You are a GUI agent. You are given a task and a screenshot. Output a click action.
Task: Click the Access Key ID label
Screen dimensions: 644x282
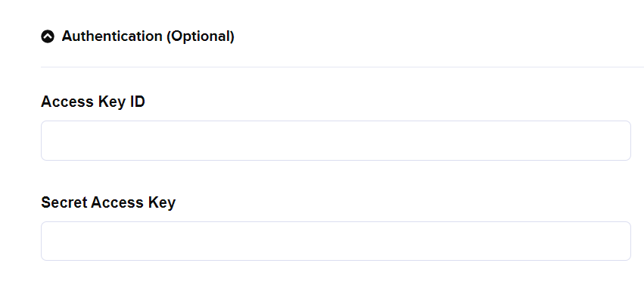pyautogui.click(x=93, y=102)
